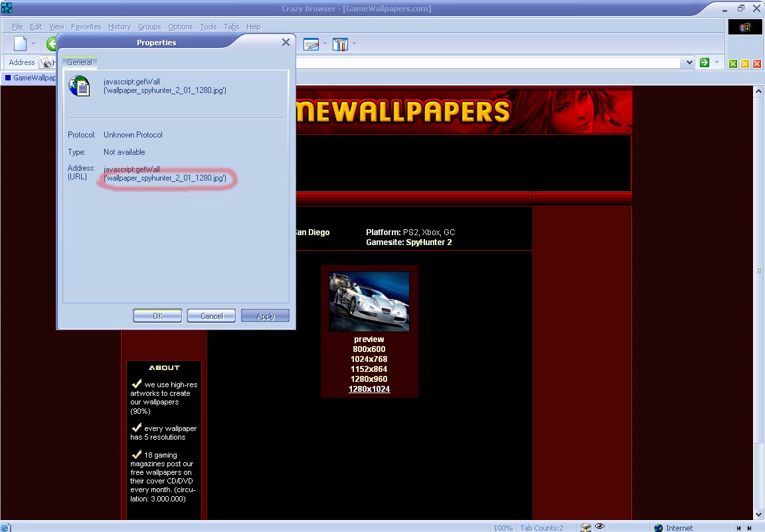Click the next tab arrow in status bar
765x532 pixels.
(x=750, y=528)
